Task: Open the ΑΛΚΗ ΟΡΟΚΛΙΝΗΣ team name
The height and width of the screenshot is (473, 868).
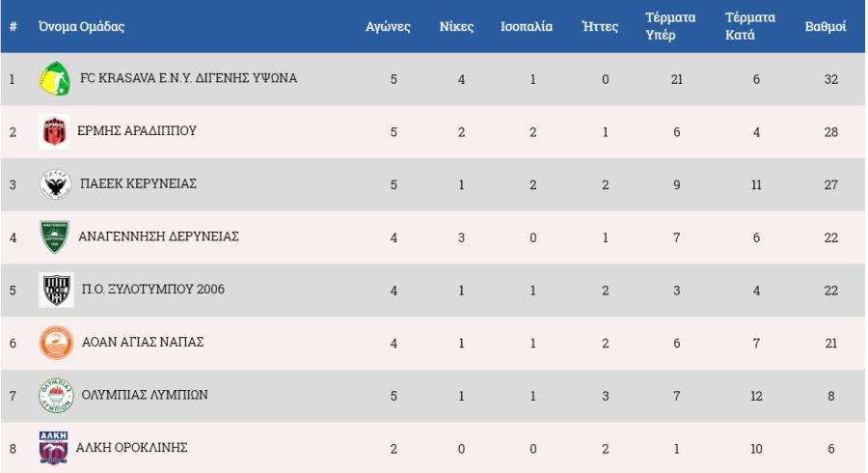Action: (133, 447)
